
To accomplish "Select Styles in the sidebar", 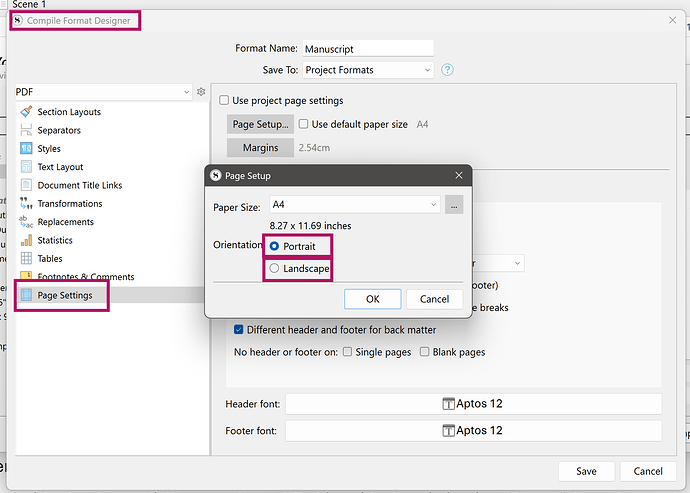I will [x=49, y=149].
